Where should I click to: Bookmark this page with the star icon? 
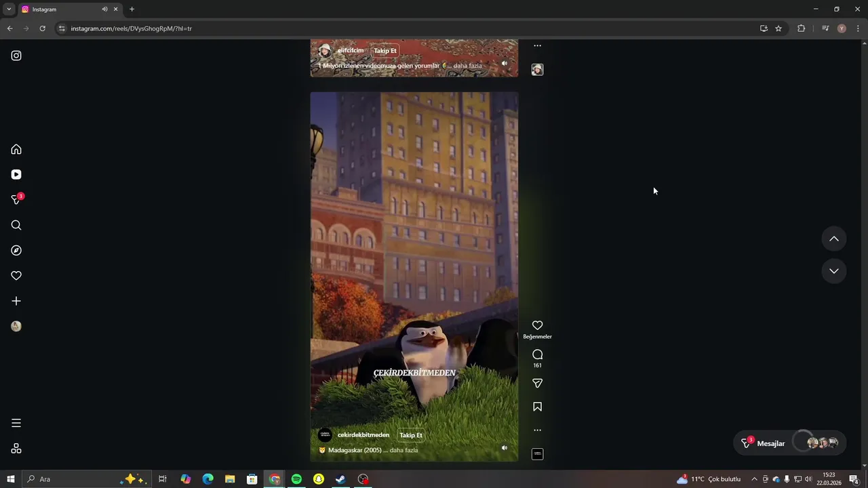tap(778, 28)
